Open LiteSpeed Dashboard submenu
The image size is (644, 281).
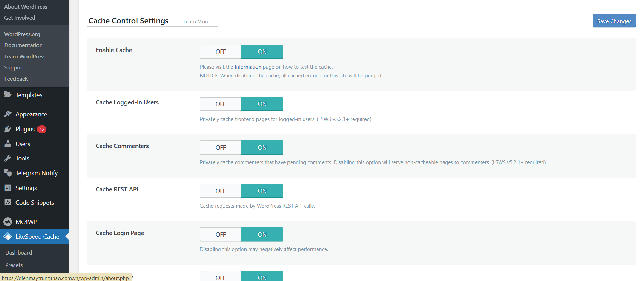pyautogui.click(x=19, y=252)
